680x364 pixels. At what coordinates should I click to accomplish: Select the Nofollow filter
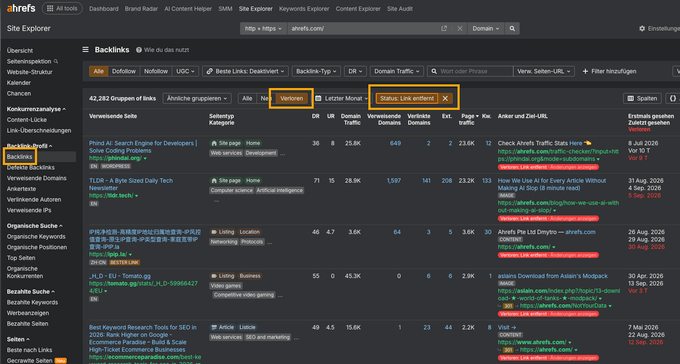[156, 71]
